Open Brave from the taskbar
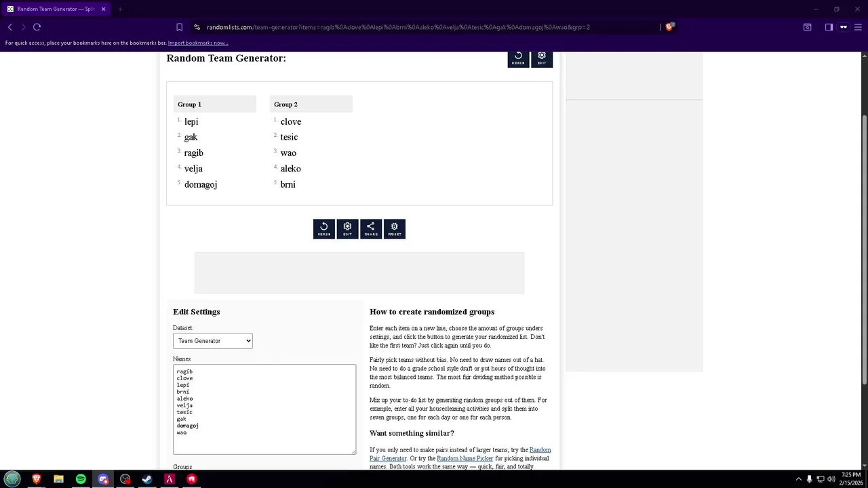This screenshot has width=868, height=488. point(37,479)
